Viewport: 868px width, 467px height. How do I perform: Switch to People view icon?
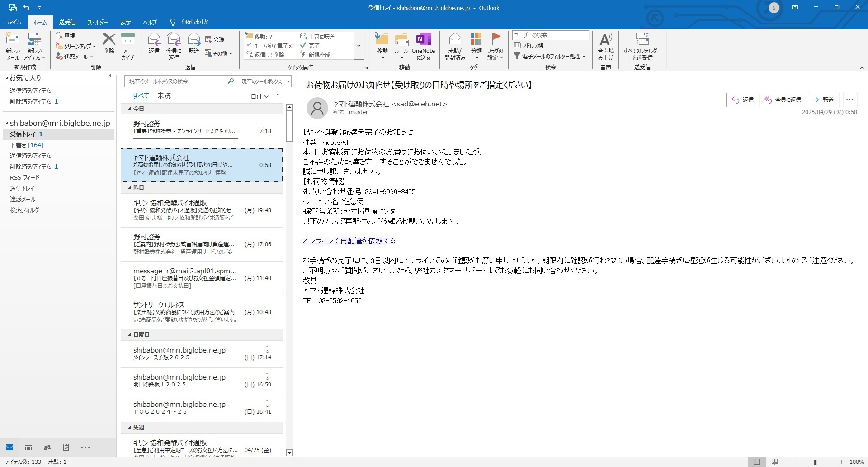point(47,448)
